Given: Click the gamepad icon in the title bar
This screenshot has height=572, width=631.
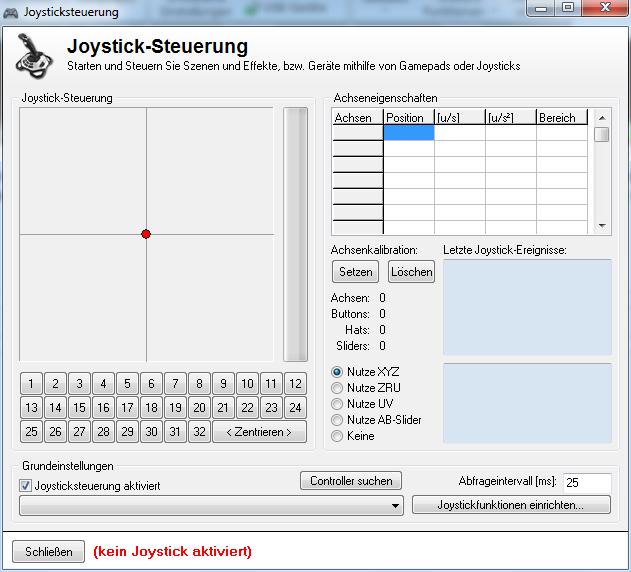Looking at the screenshot, I should [10, 12].
